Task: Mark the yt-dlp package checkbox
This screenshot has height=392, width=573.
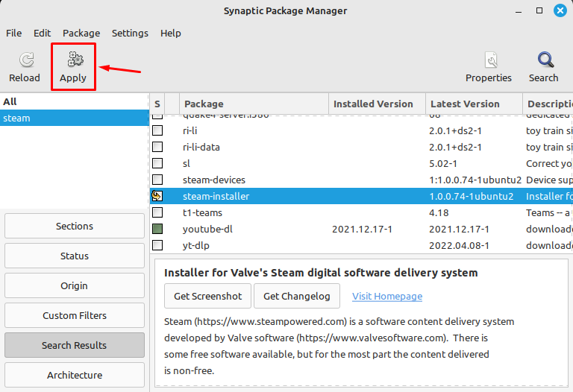Action: click(x=157, y=245)
